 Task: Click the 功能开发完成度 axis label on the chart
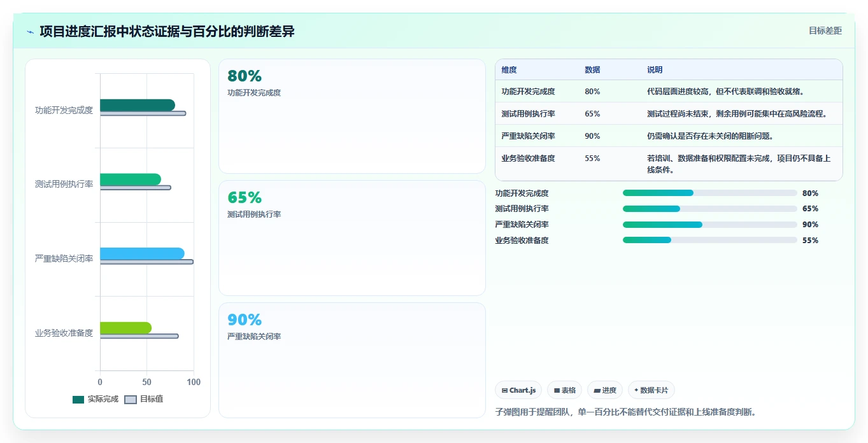point(64,110)
